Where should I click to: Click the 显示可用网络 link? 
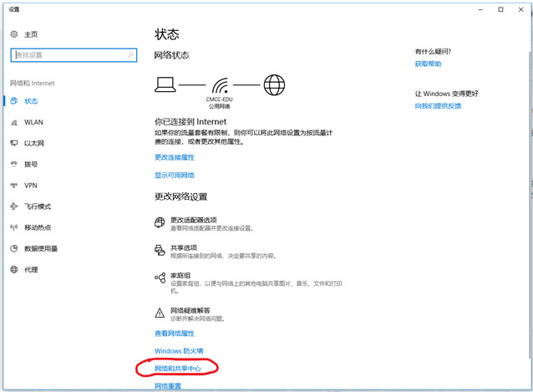click(x=175, y=176)
